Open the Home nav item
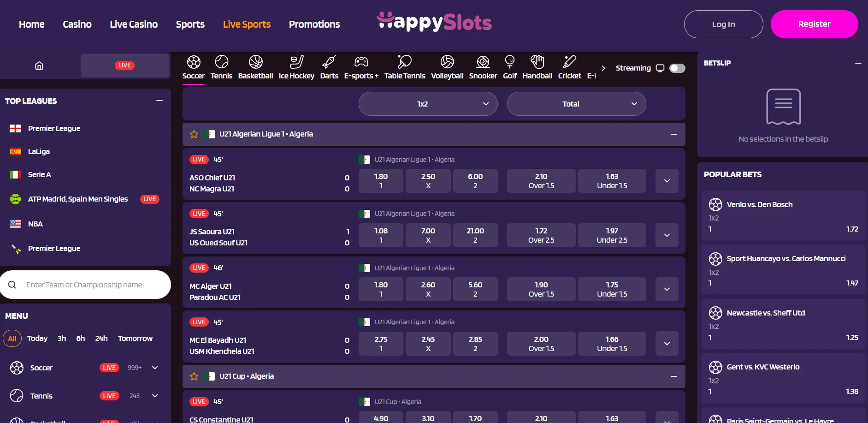 (x=32, y=24)
